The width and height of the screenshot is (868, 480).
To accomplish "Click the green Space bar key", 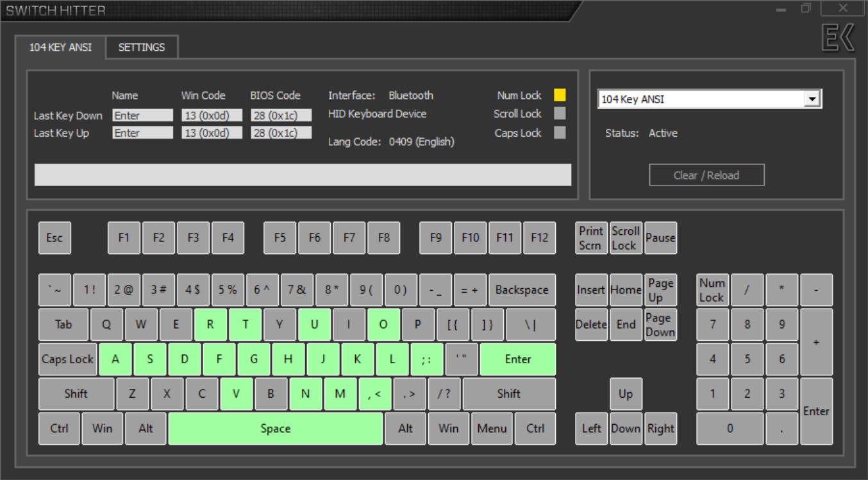I will (276, 429).
